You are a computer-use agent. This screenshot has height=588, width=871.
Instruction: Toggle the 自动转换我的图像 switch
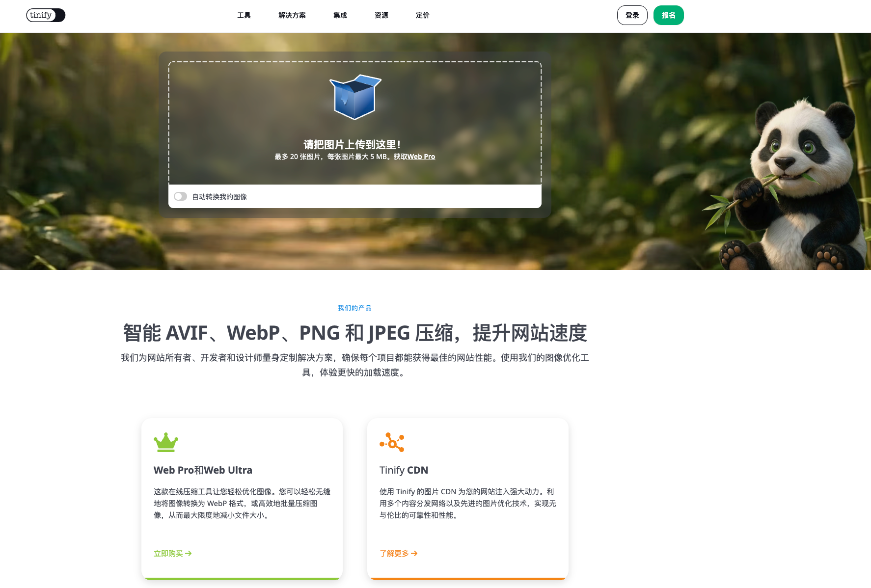pyautogui.click(x=180, y=196)
